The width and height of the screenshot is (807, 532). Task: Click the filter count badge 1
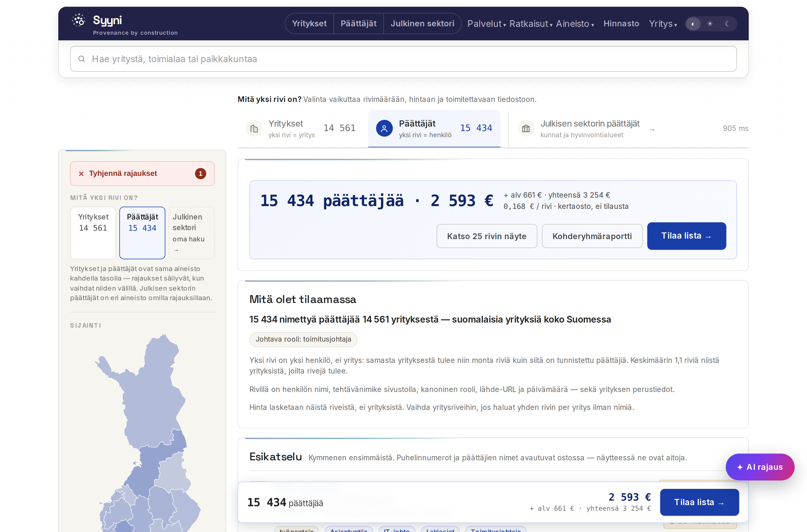(x=200, y=174)
